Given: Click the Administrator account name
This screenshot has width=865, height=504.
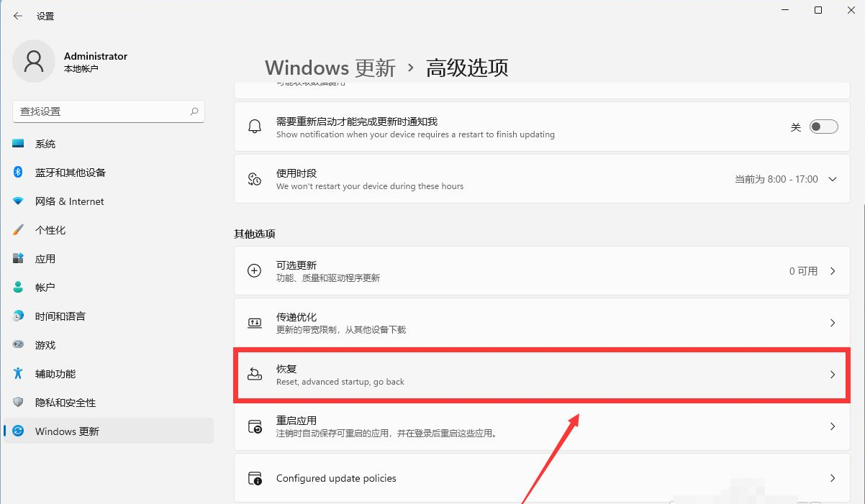Looking at the screenshot, I should click(96, 56).
